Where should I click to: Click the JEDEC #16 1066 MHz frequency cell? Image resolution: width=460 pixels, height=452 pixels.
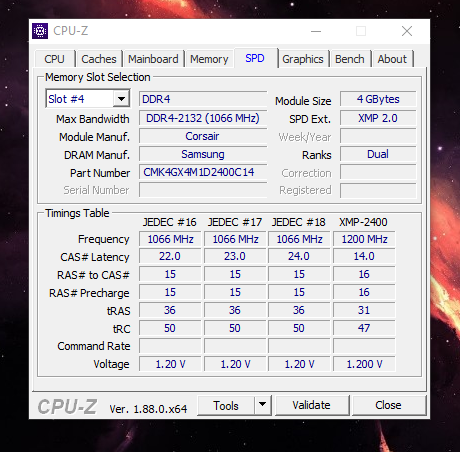[170, 239]
